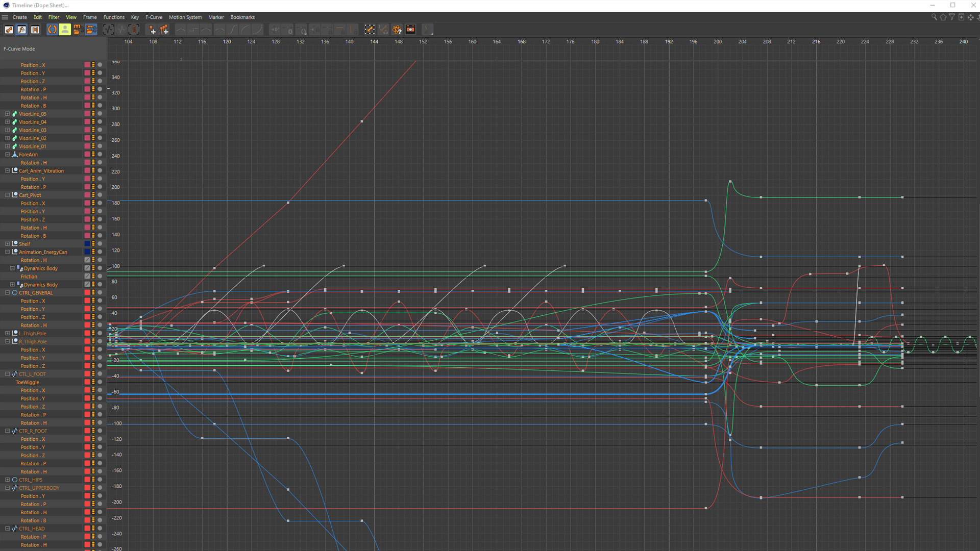This screenshot has width=980, height=551.
Task: Activate F-Curve mode icon
Action: click(x=22, y=30)
